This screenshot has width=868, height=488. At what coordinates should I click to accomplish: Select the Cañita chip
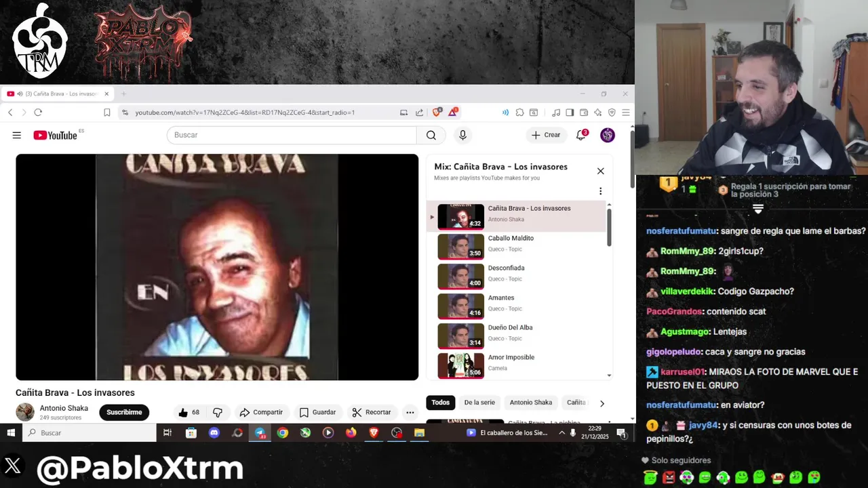coord(576,403)
